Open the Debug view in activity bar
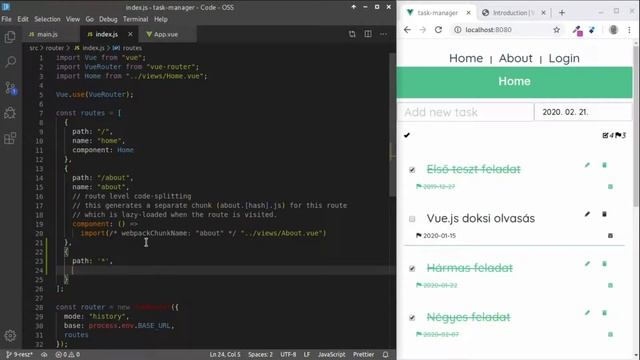 tap(10, 113)
